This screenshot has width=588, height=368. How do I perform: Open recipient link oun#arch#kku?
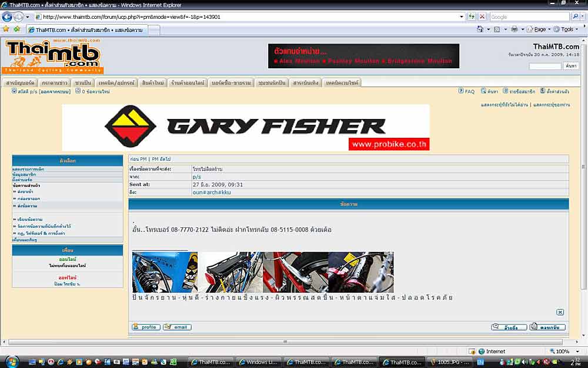[x=212, y=193]
